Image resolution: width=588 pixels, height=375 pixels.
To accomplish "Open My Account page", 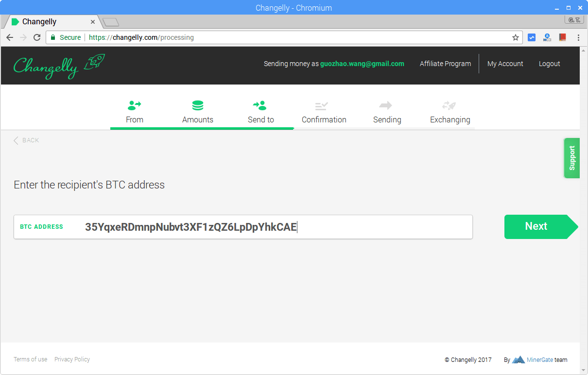I will pos(505,64).
